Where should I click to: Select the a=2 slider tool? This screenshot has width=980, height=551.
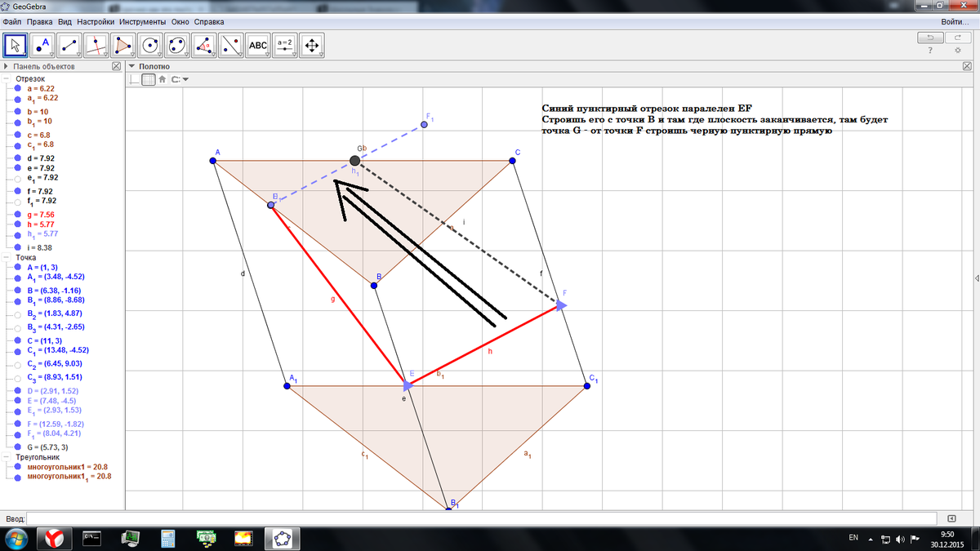[x=285, y=45]
